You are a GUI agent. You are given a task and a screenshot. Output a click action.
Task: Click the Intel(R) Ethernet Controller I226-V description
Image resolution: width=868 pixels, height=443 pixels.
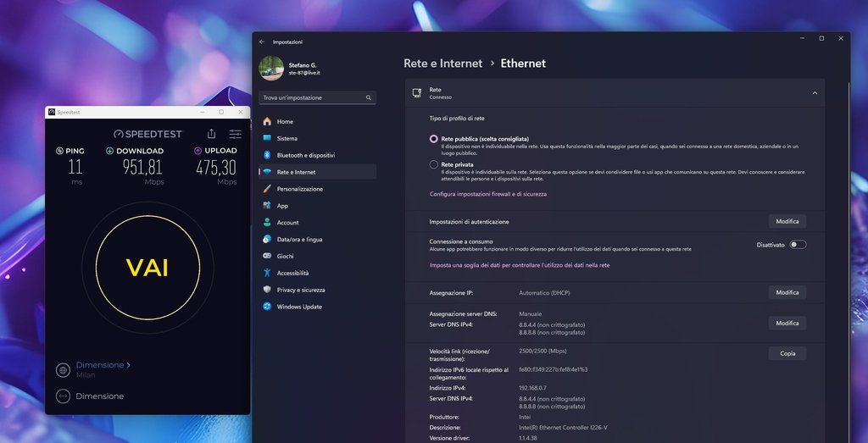[563, 428]
